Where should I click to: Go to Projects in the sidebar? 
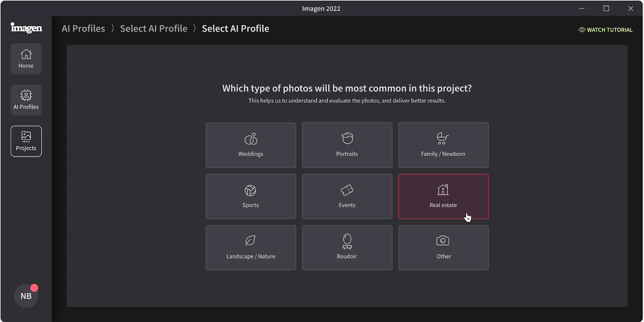click(26, 141)
